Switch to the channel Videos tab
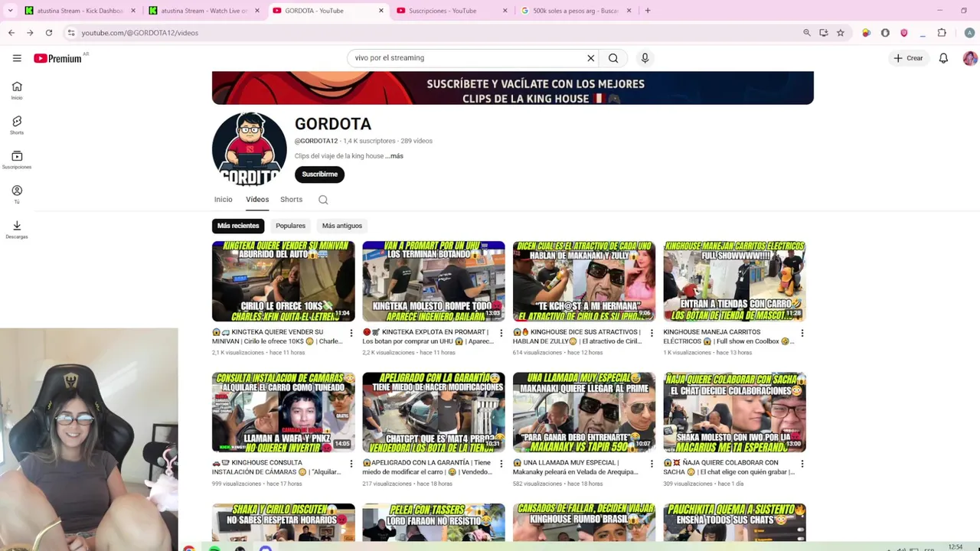Viewport: 980px width, 551px height. click(x=257, y=200)
